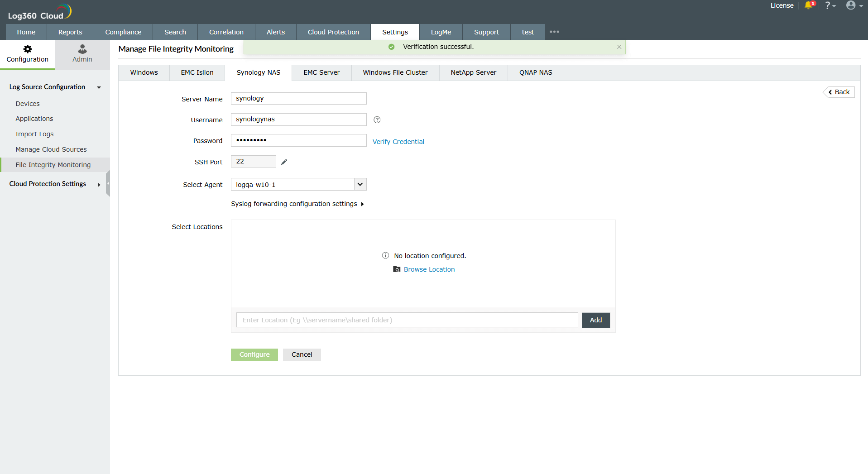Click the Enter Location input field
Image resolution: width=868 pixels, height=474 pixels.
pos(406,320)
